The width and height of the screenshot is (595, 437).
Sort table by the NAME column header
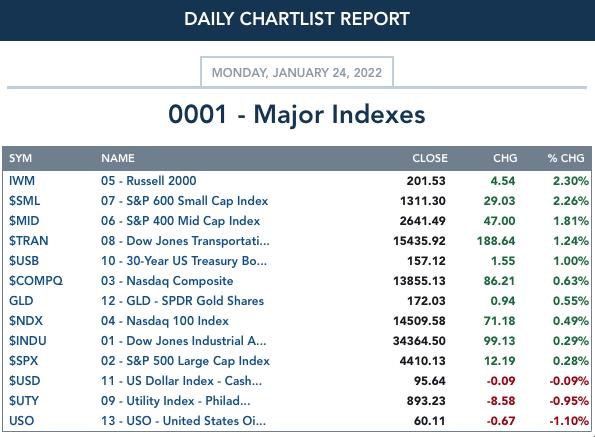(x=118, y=158)
